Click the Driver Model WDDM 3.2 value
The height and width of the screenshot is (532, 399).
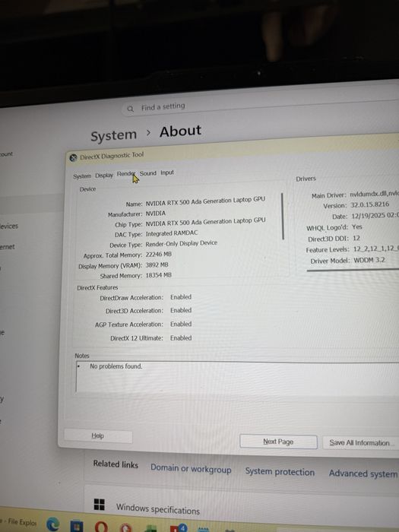point(369,260)
